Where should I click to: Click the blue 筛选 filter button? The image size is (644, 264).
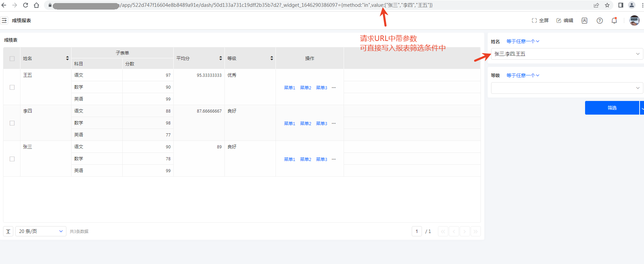click(x=612, y=108)
